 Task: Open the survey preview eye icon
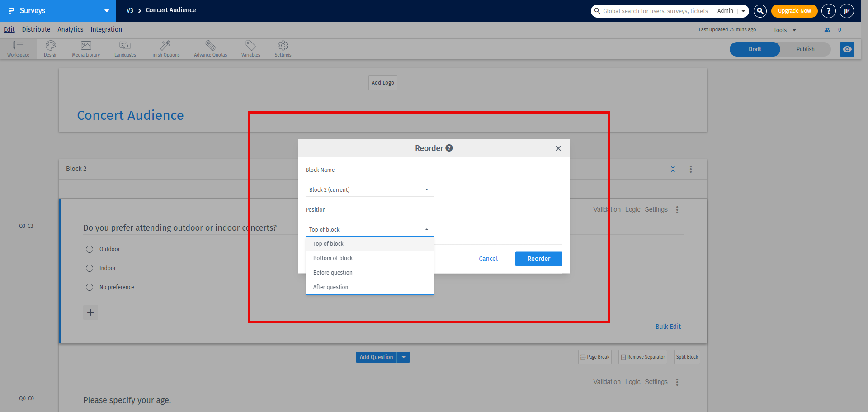point(847,49)
